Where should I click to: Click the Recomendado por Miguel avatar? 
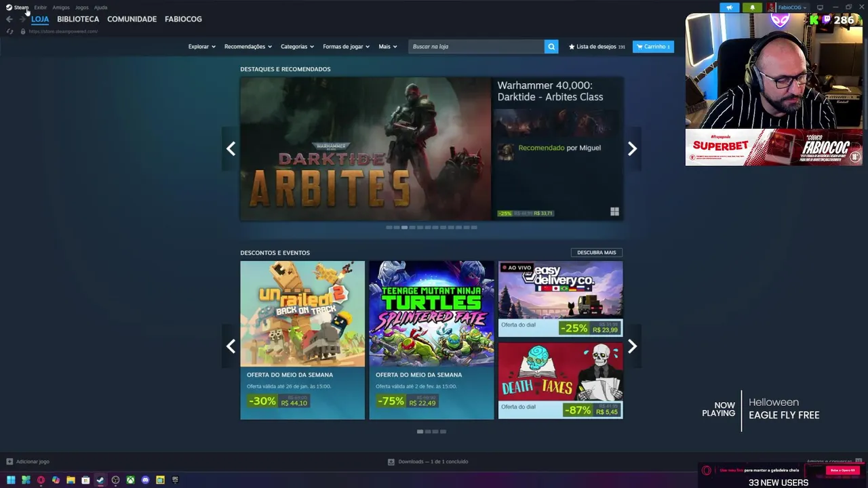click(505, 151)
